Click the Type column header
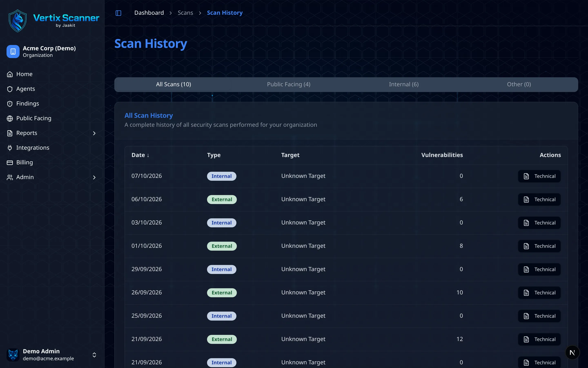The height and width of the screenshot is (368, 588). [214, 155]
